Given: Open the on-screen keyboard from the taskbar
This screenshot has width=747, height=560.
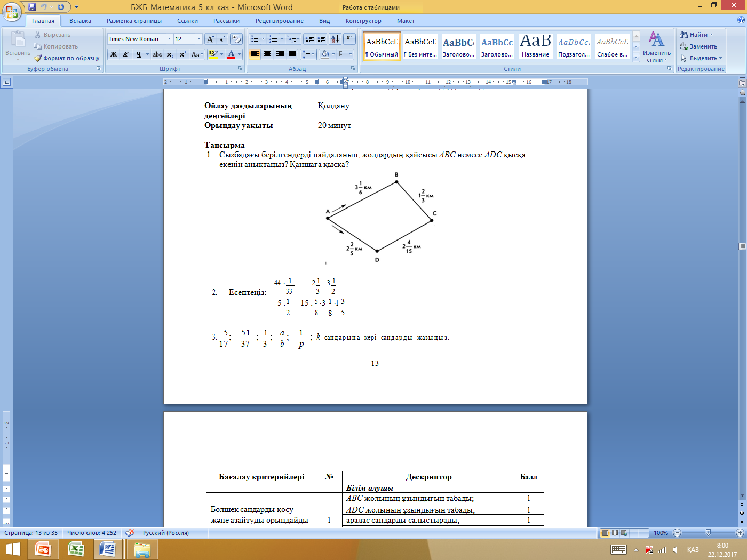Looking at the screenshot, I should point(619,550).
